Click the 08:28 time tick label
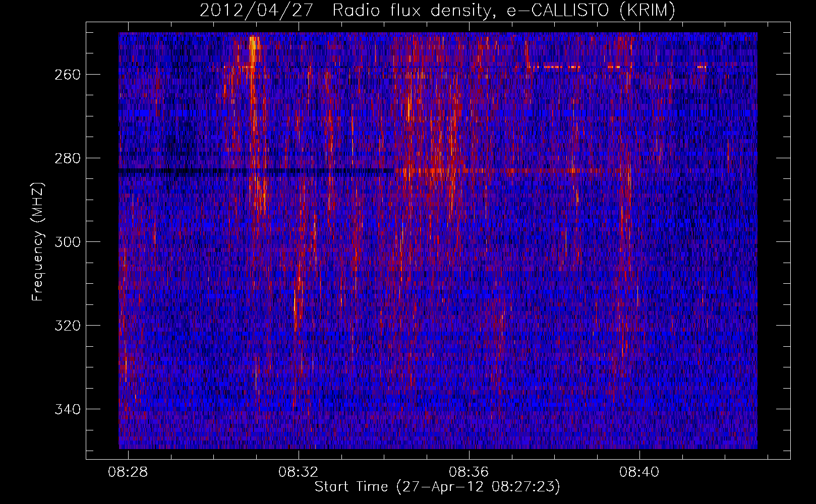Screen dimensions: 816x504 point(128,472)
